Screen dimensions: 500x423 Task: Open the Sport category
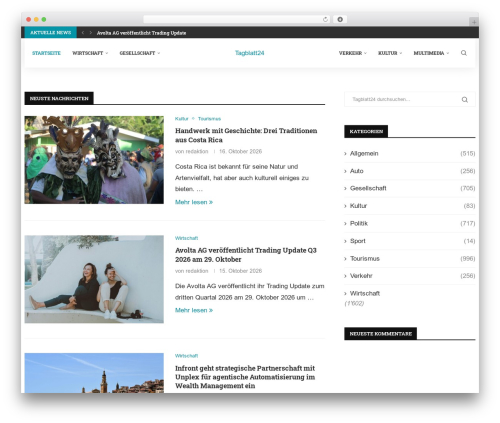(x=358, y=241)
